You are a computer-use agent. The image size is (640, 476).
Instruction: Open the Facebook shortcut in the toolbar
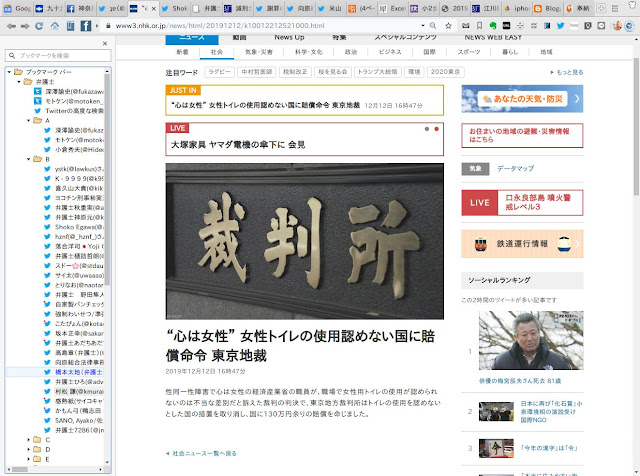(x=86, y=26)
